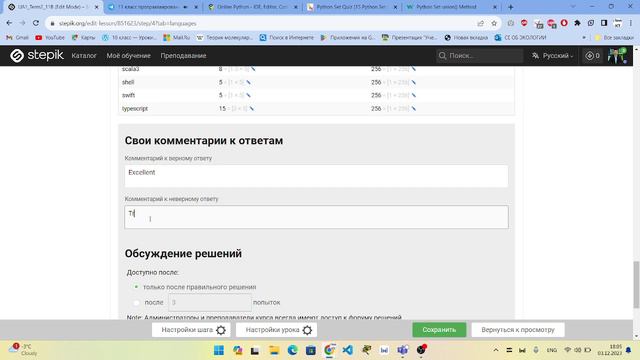Open the Все закладки folder
640x360 pixels.
tap(614, 38)
